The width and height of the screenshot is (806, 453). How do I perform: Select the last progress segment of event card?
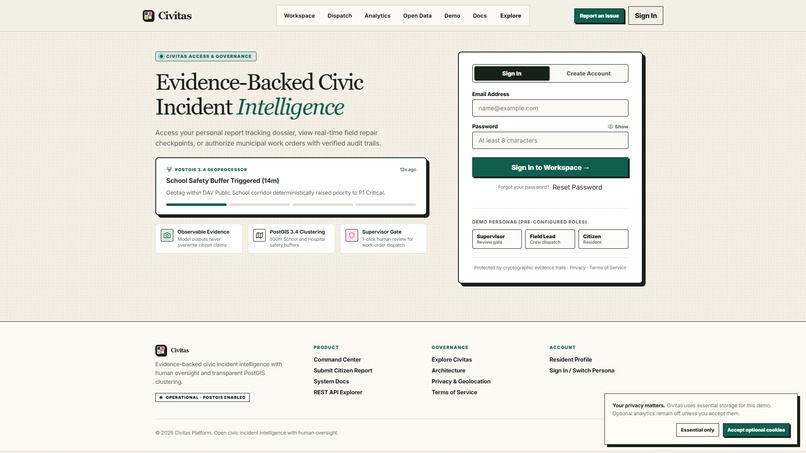tap(386, 205)
